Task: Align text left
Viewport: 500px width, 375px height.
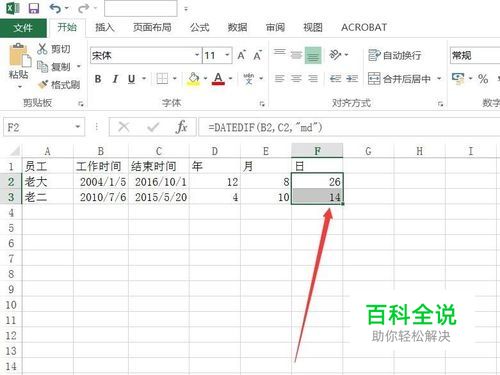Action: click(x=280, y=79)
